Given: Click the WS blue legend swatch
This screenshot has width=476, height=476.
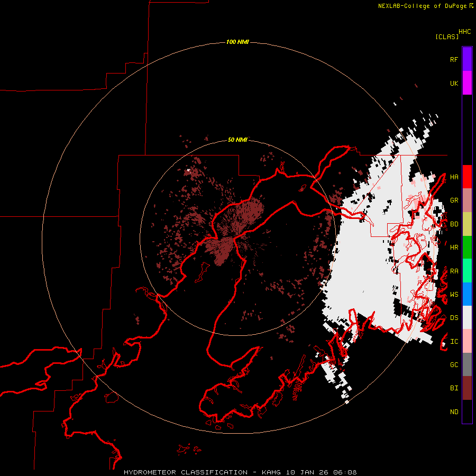Looking at the screenshot, I should (467, 294).
